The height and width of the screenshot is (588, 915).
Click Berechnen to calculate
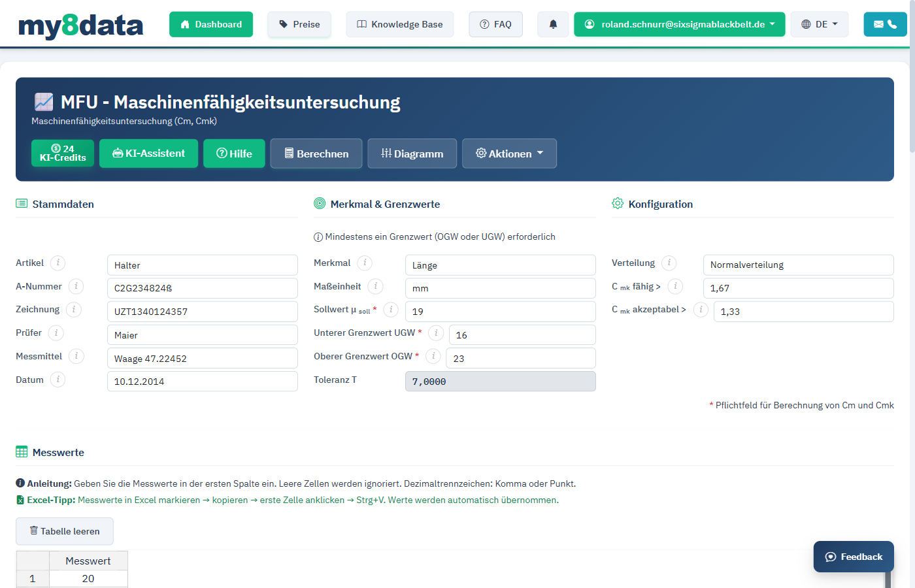tap(316, 154)
